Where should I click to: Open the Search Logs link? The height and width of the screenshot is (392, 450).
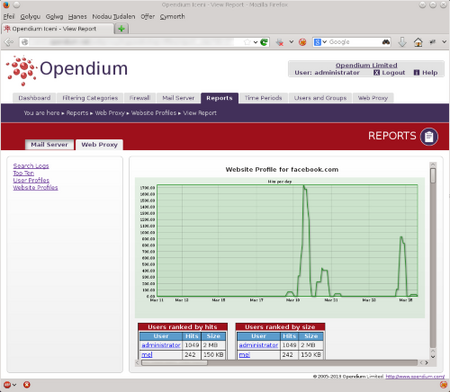(x=31, y=166)
